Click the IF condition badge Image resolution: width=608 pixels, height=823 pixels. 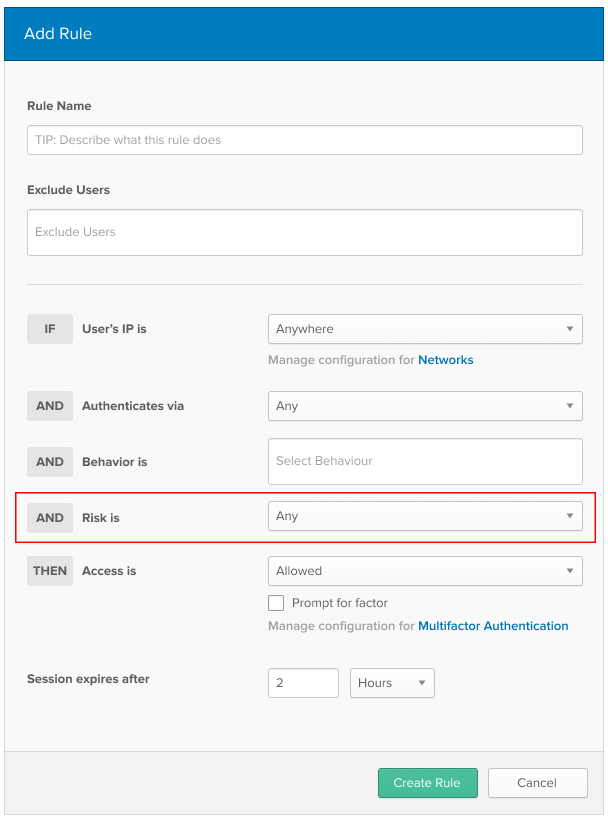coord(50,329)
